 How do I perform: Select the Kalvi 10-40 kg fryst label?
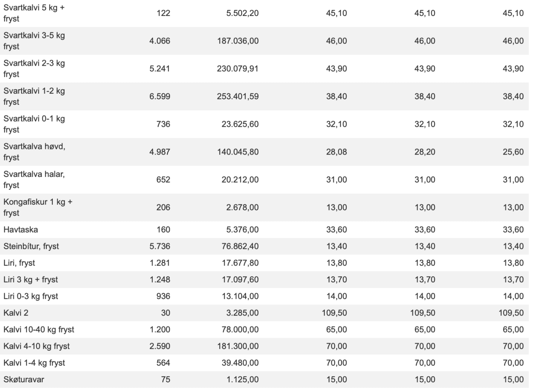pos(39,330)
